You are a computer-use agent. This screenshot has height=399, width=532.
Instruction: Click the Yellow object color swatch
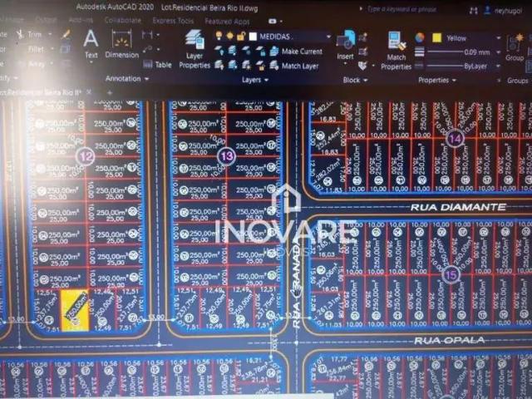437,38
